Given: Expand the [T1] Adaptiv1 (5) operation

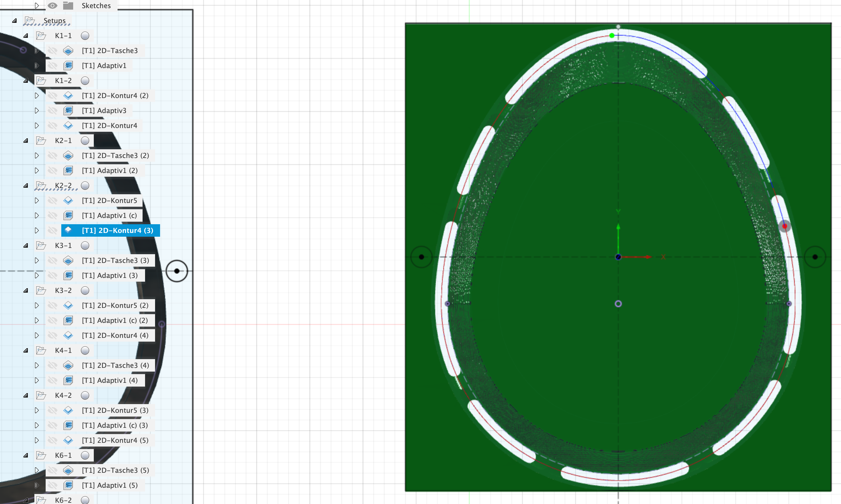Looking at the screenshot, I should point(37,485).
